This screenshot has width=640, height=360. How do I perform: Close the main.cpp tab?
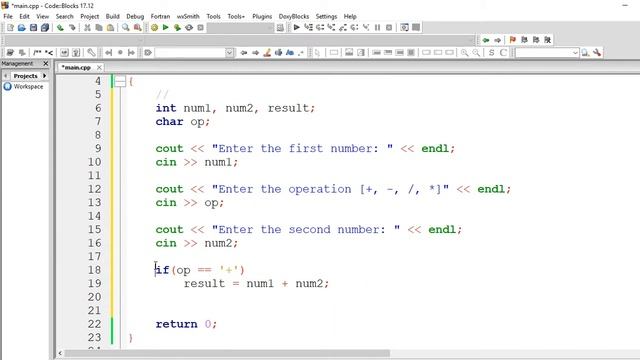[99, 67]
